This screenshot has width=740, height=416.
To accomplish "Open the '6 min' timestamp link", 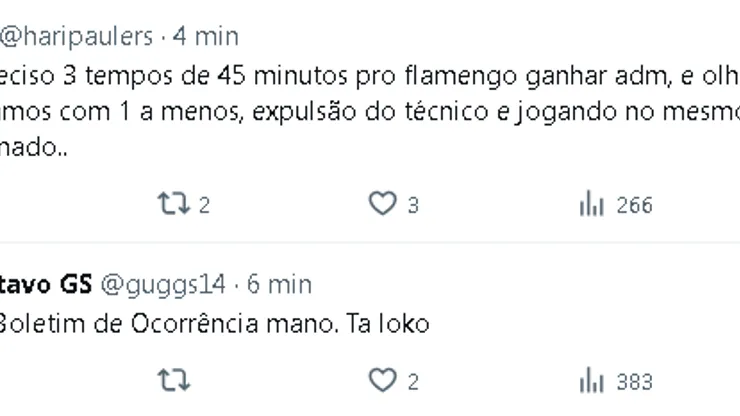I will click(279, 284).
